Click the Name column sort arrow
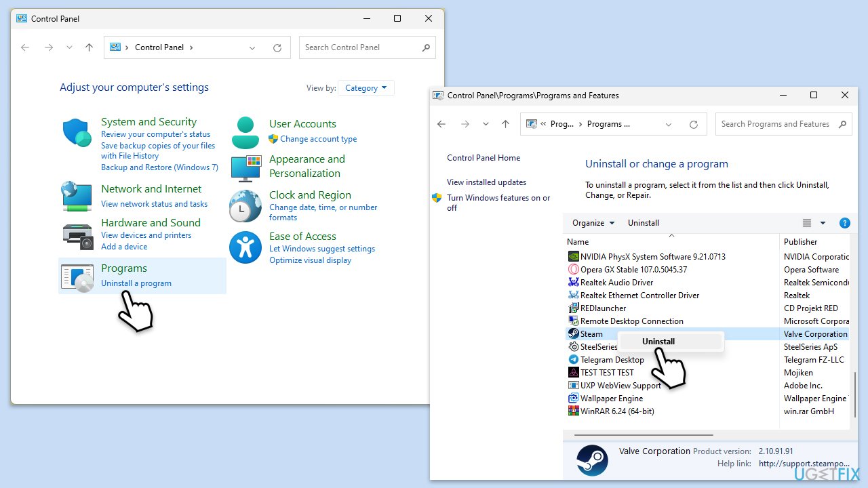Viewport: 868px width, 488px height. tap(671, 235)
